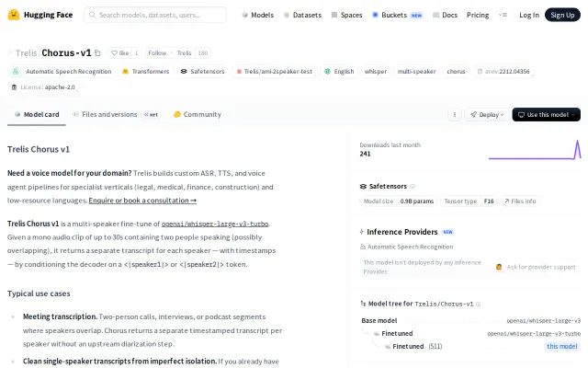The width and height of the screenshot is (588, 368).
Task: Switch to the Model card tab
Action: [37, 114]
